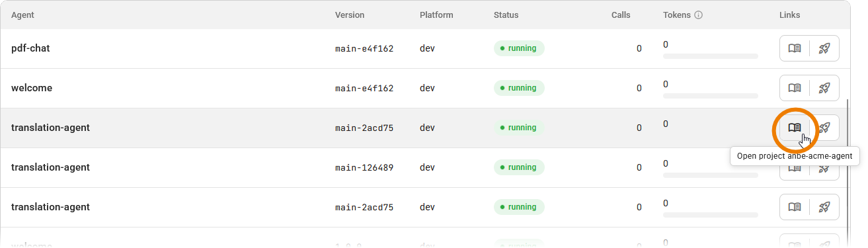Click rocket launch icon in welcome row
This screenshot has width=868, height=248.
pyautogui.click(x=824, y=88)
